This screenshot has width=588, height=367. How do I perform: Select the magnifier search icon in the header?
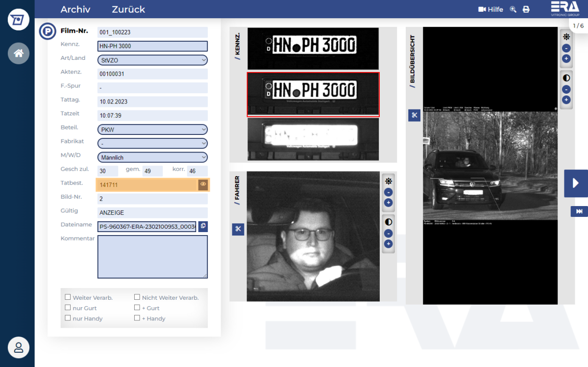coord(513,9)
